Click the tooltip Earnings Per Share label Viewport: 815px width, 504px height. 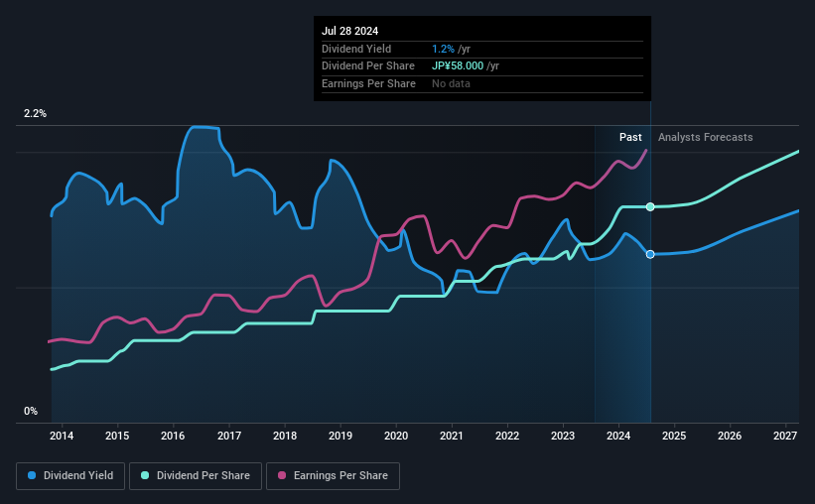(x=368, y=83)
